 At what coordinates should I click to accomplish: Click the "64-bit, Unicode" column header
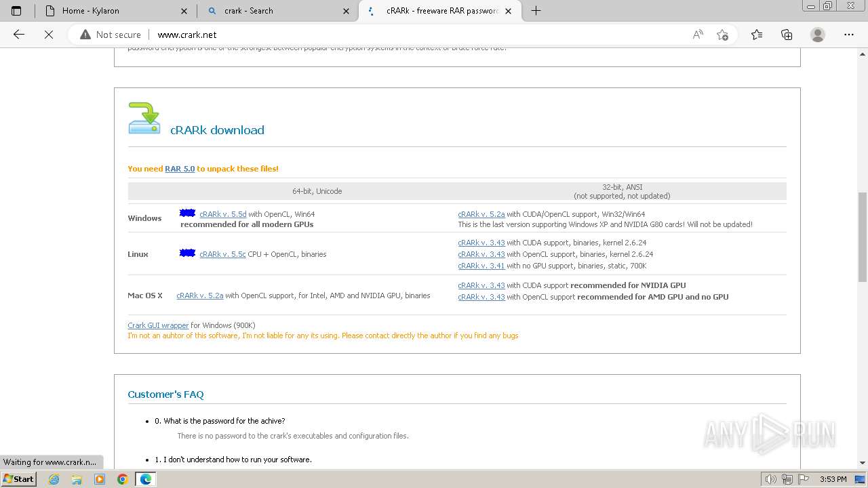click(317, 191)
